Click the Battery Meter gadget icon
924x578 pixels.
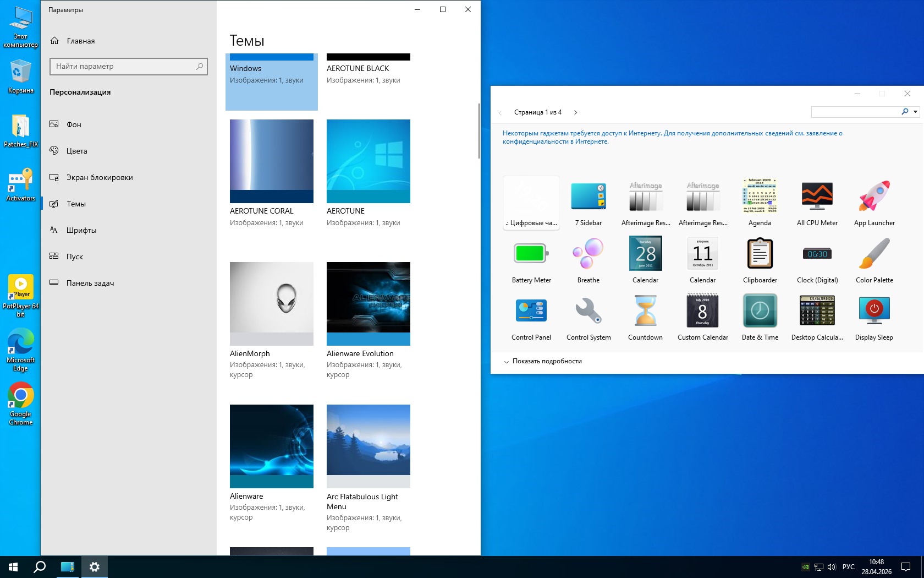point(531,254)
